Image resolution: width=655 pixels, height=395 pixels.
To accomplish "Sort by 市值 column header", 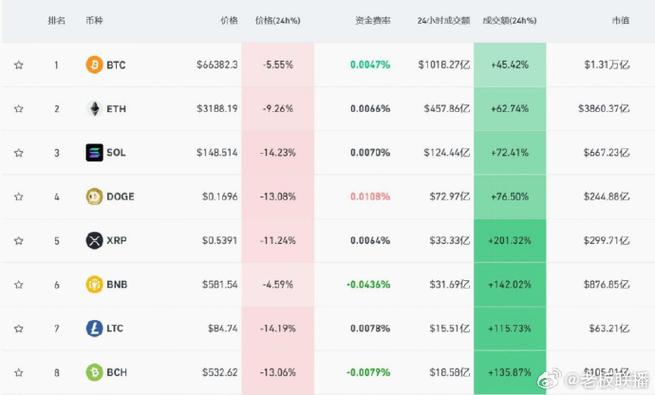I will pos(621,20).
